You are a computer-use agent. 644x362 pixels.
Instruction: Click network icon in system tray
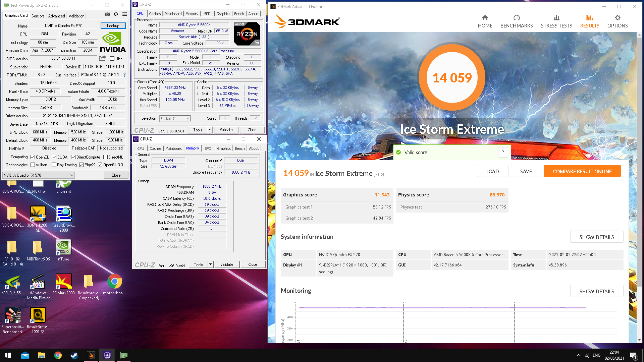(587, 355)
